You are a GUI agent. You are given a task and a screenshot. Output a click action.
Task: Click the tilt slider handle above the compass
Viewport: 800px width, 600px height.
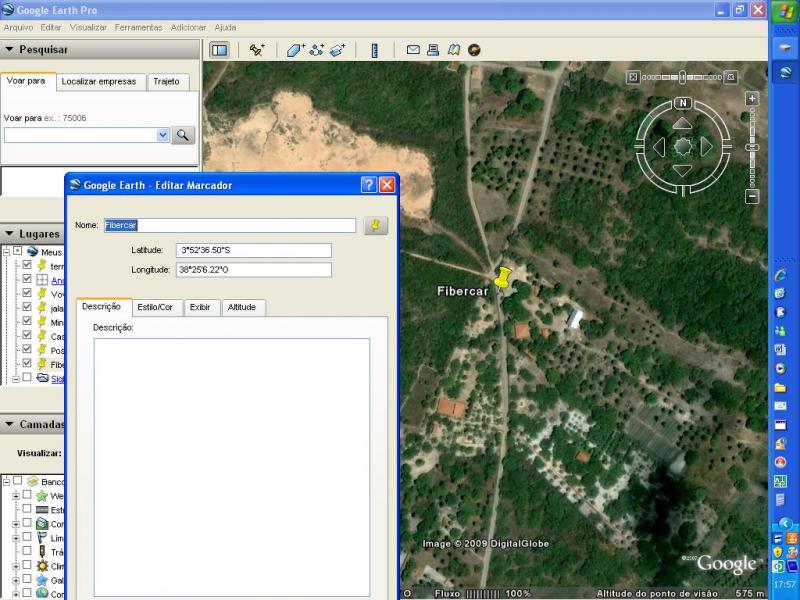683,78
